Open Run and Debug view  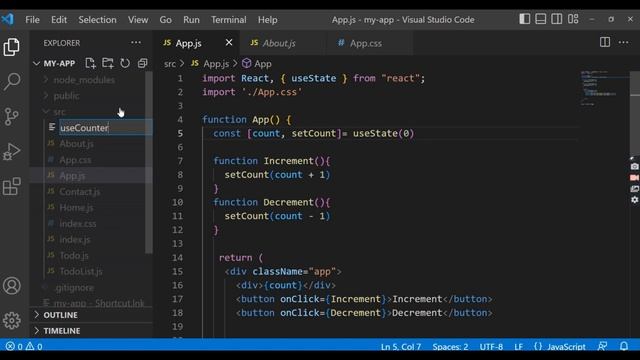tap(11, 151)
